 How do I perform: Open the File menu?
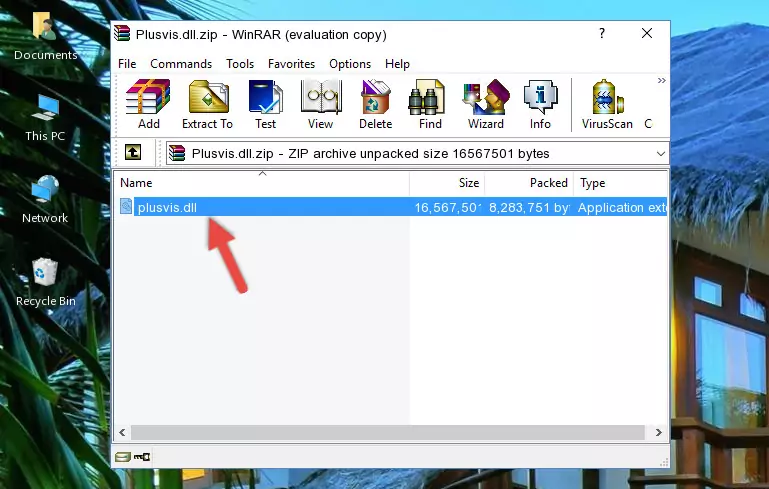click(x=127, y=64)
